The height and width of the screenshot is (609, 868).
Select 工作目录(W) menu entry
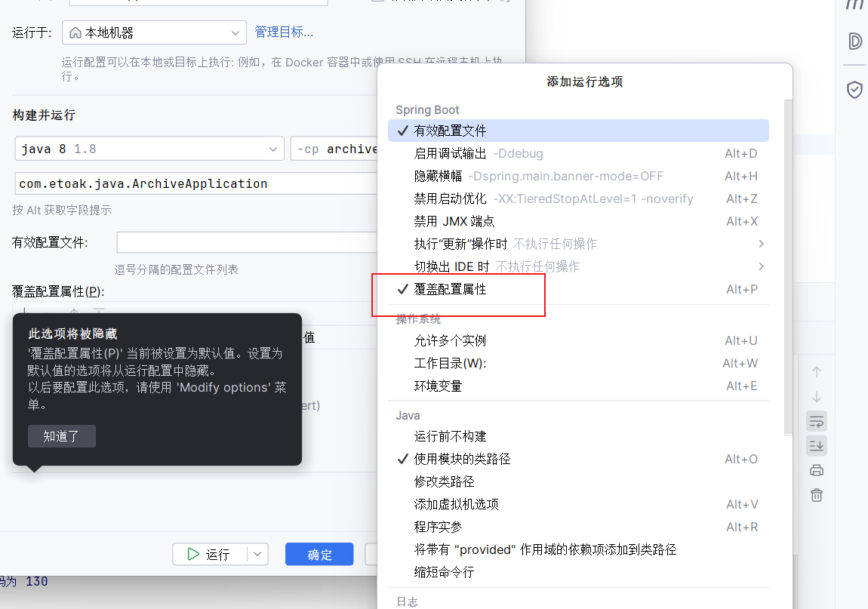pyautogui.click(x=578, y=363)
